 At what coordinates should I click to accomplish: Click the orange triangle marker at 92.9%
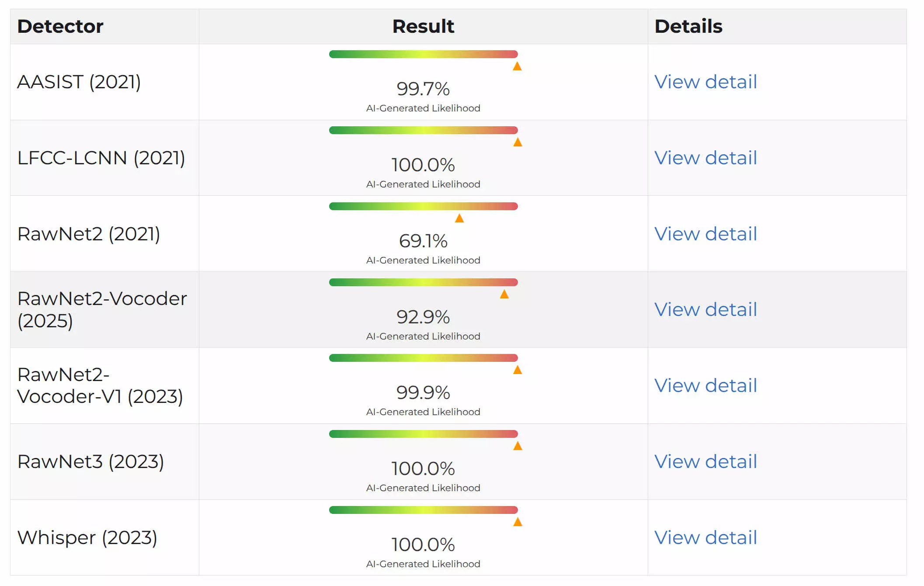(504, 295)
